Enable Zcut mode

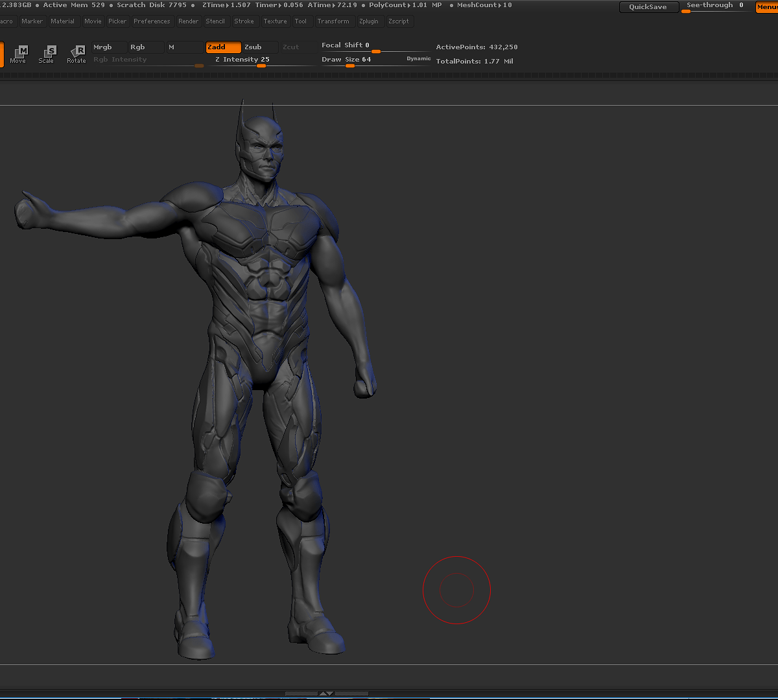point(298,47)
